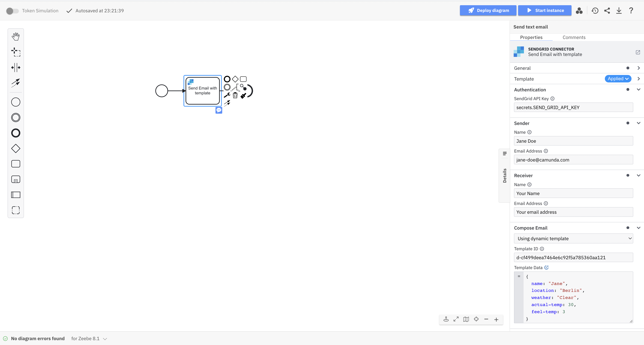
Task: Activate the global connect tool
Action: click(x=15, y=83)
